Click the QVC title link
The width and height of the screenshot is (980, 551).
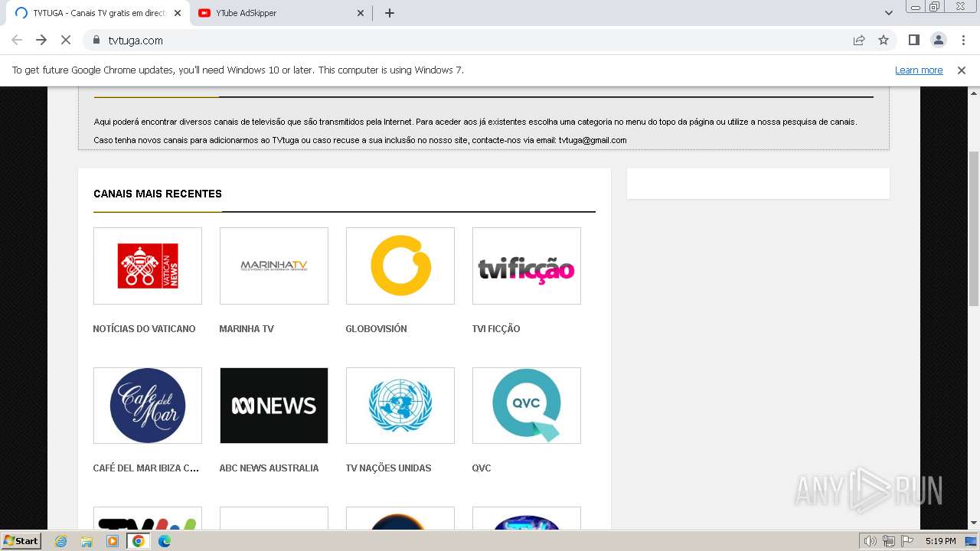click(482, 468)
